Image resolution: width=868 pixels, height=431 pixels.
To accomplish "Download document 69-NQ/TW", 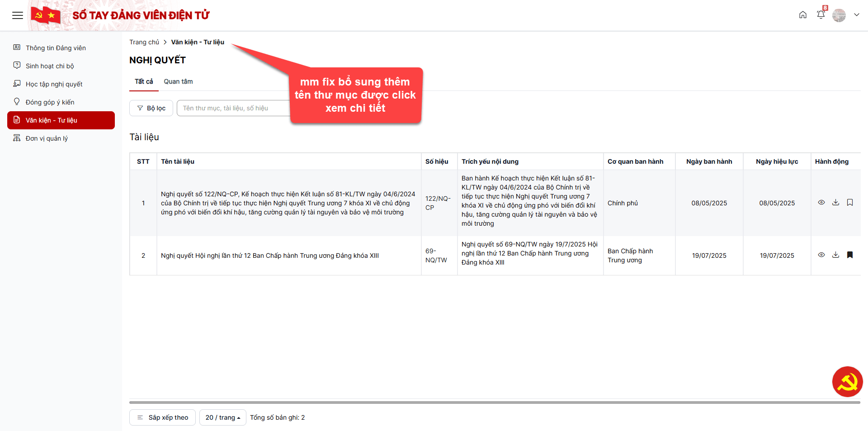I will pos(835,255).
